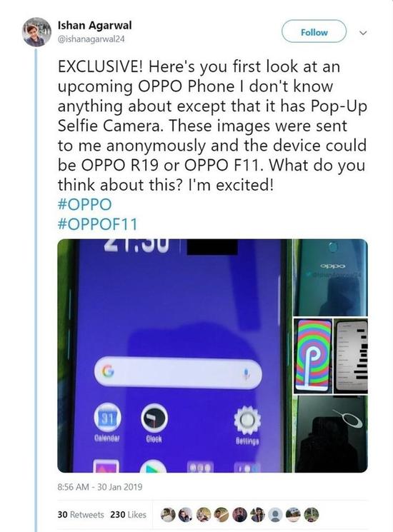Open the large phone home screen photo

175,356
